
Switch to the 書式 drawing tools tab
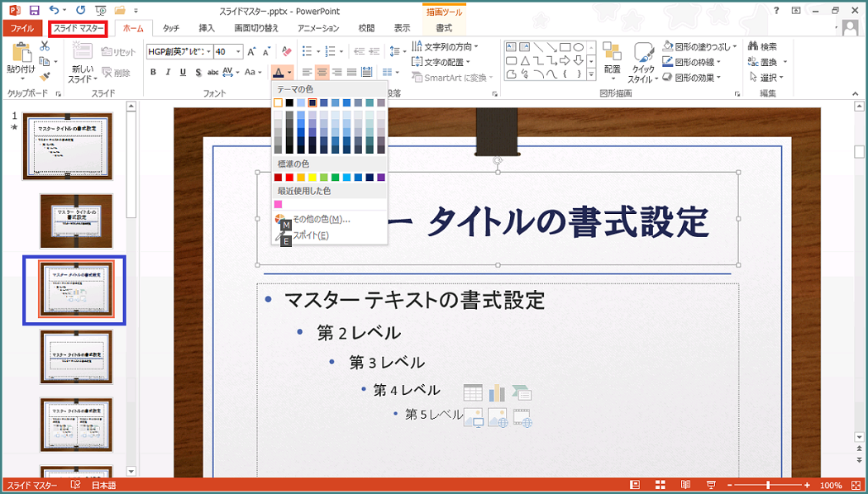[444, 28]
